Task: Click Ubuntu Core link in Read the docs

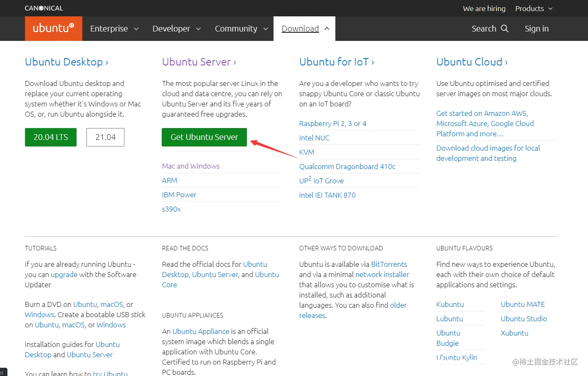Action: [x=220, y=279]
